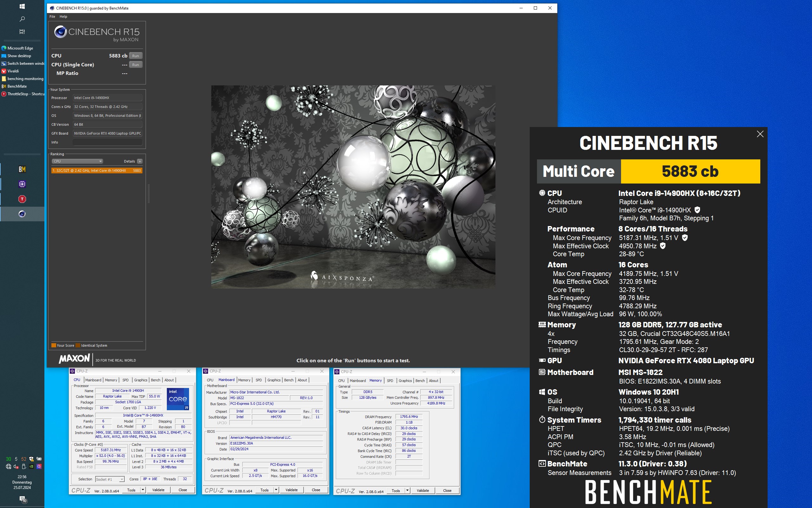
Task: Click the Aixsponza rendered scene image
Action: pos(353,186)
